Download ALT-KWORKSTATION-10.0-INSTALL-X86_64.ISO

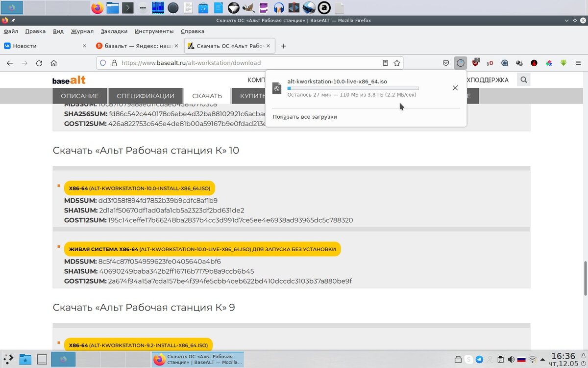[140, 188]
